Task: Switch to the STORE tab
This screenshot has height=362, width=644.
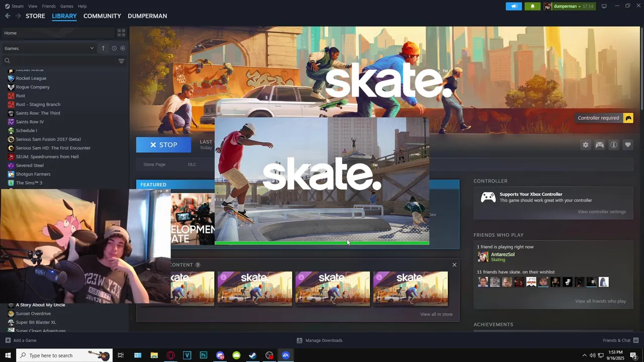Action: [35, 16]
